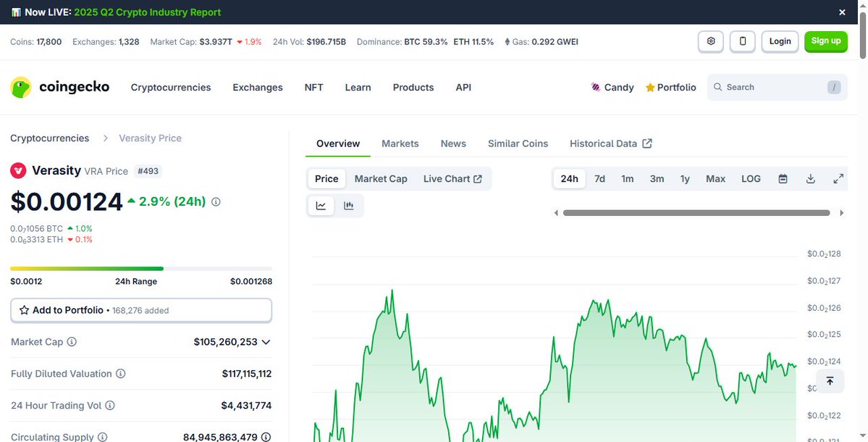Click the gray chart range slider bar

click(696, 213)
